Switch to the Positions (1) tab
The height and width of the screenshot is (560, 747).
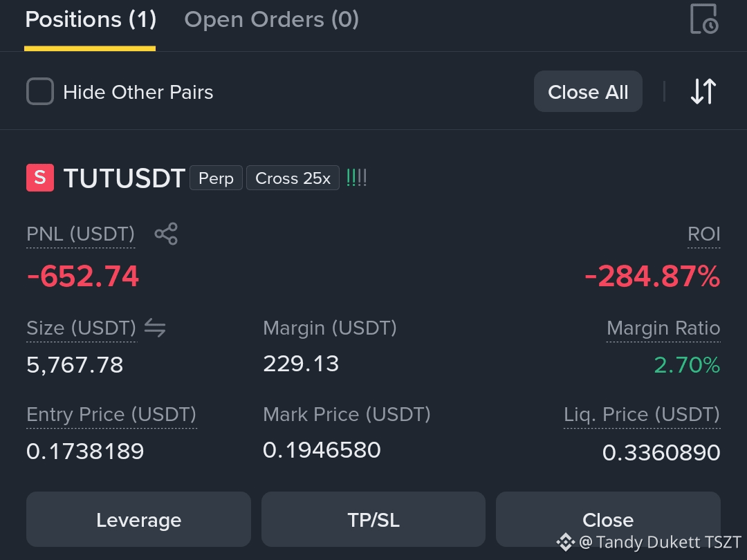tap(91, 20)
